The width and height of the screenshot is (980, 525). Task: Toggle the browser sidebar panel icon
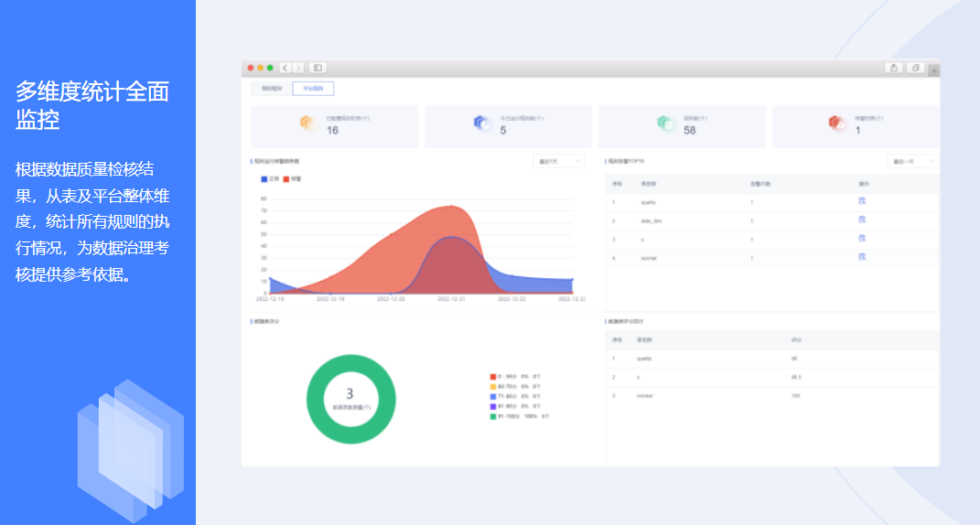pos(318,68)
